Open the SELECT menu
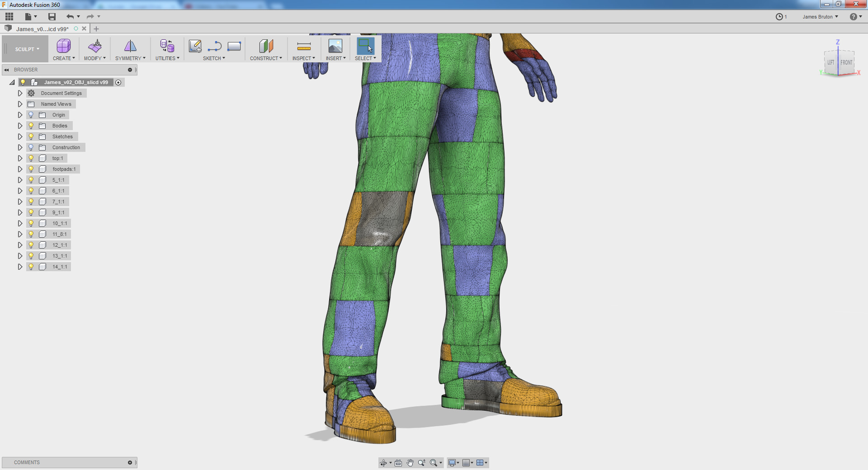This screenshot has height=470, width=868. (x=365, y=58)
